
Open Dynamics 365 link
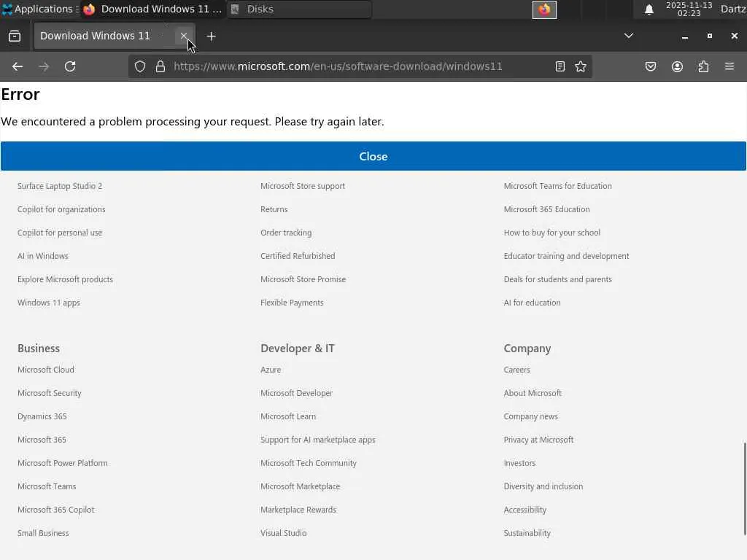pyautogui.click(x=42, y=416)
